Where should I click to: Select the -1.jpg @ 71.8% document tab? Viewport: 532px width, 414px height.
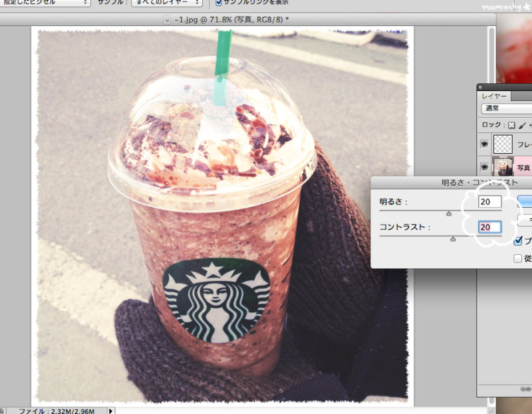point(231,20)
